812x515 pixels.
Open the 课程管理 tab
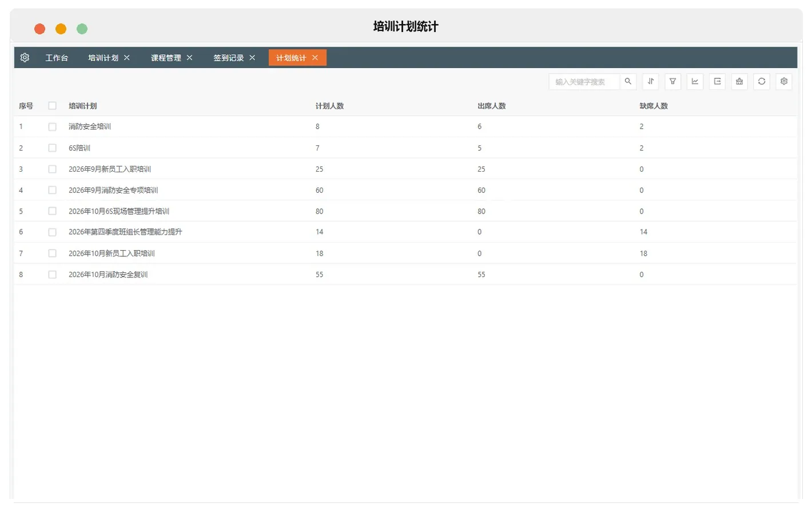[x=166, y=58]
